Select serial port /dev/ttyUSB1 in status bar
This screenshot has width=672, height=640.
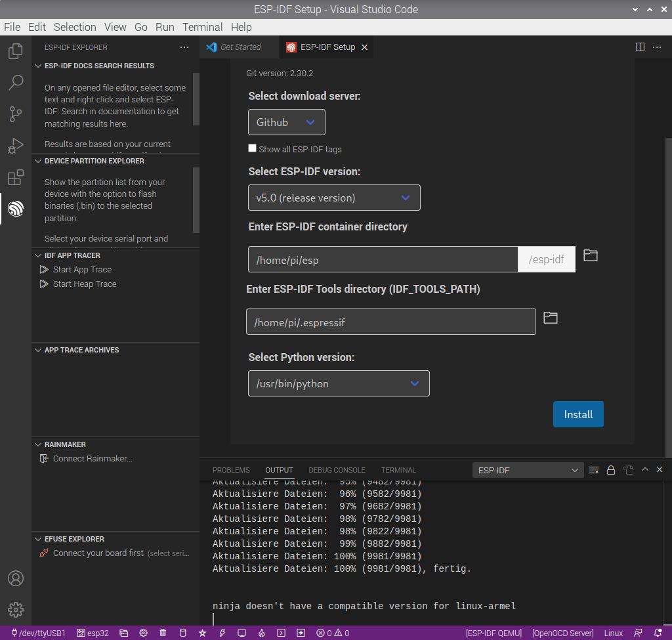(x=37, y=632)
